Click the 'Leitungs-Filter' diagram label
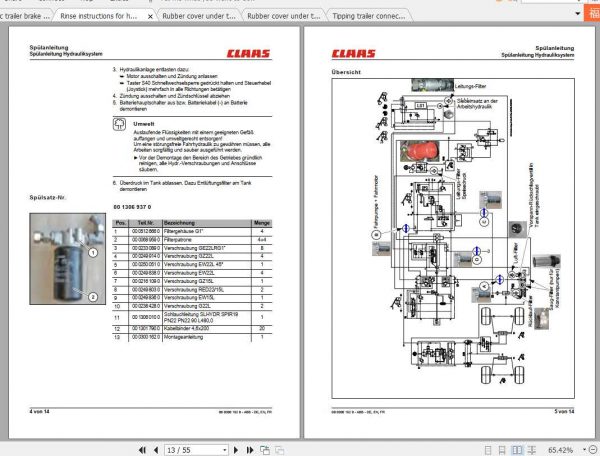This screenshot has height=456, width=600. (470, 86)
